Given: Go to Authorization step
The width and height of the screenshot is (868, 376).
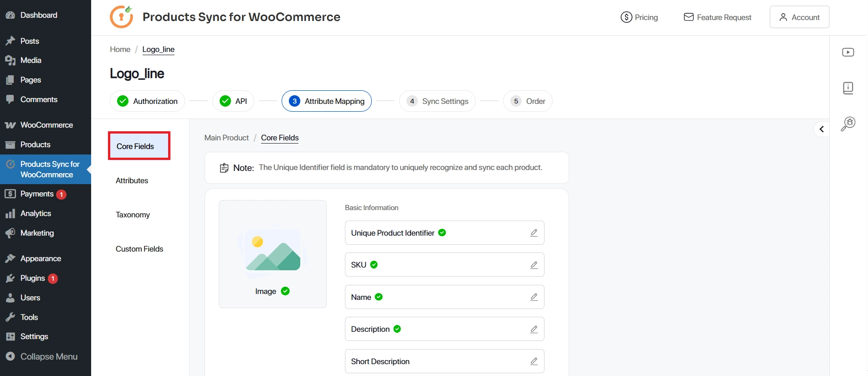Looking at the screenshot, I should pyautogui.click(x=147, y=101).
